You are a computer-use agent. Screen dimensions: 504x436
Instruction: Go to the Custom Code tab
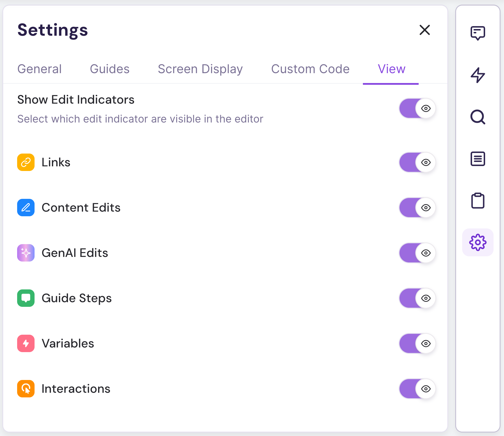(310, 69)
